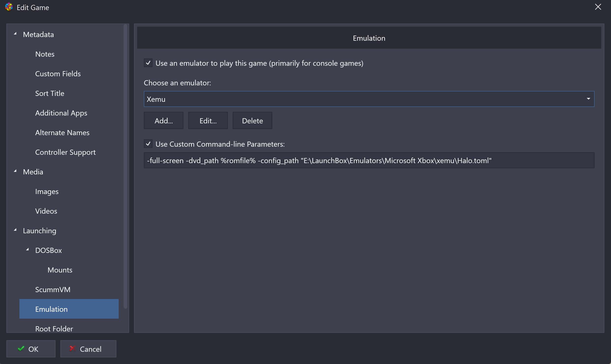The width and height of the screenshot is (611, 364).
Task: Collapse the Launching tree section
Action: 15,230
